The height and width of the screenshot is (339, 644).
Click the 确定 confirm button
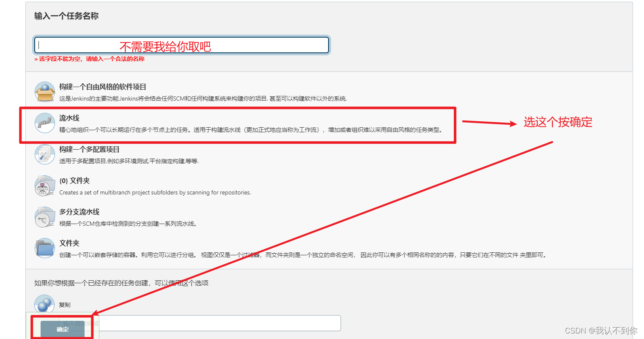coord(62,329)
